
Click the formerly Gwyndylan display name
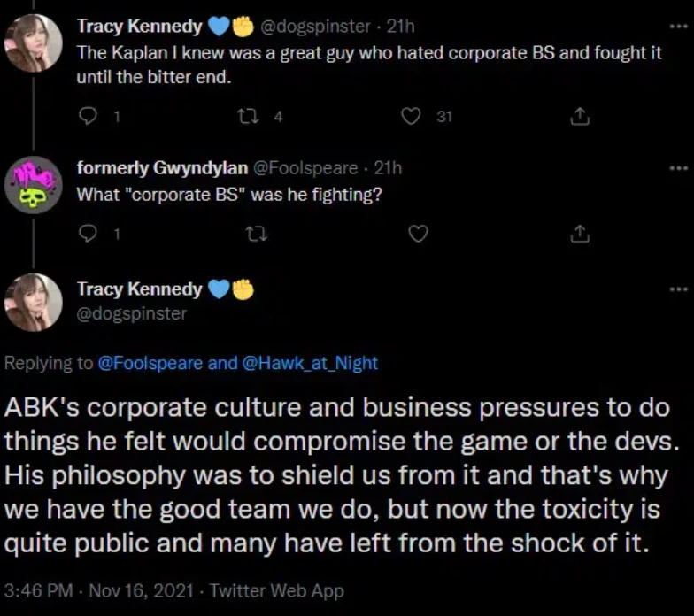click(162, 167)
